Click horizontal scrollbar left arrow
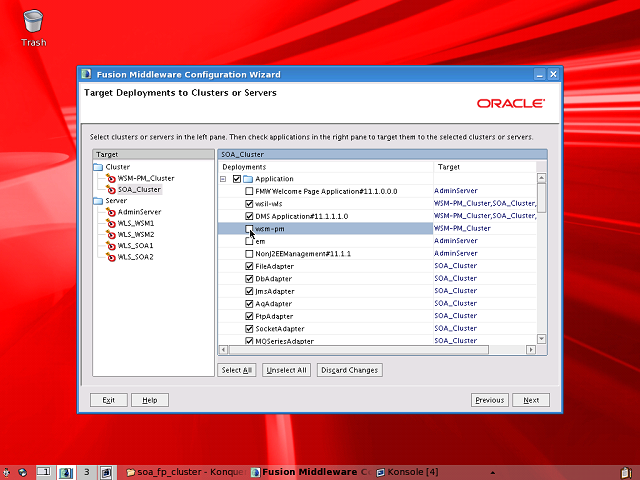This screenshot has width=640, height=480. click(x=223, y=349)
